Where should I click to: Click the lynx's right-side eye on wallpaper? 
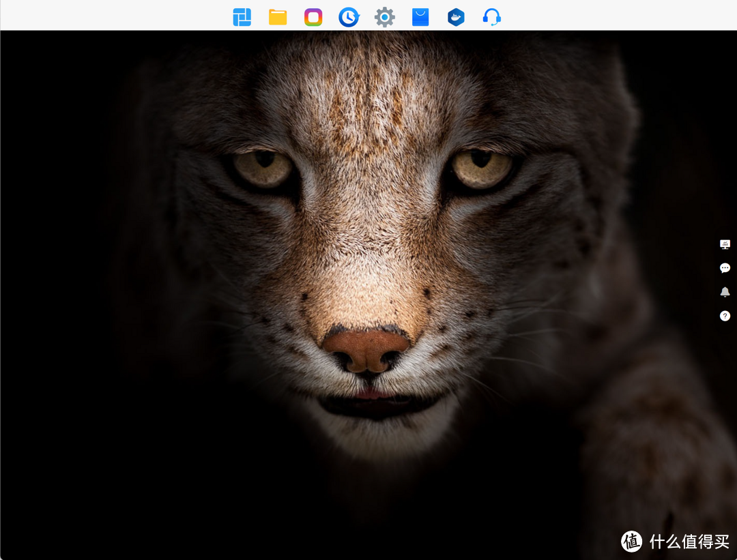[481, 167]
